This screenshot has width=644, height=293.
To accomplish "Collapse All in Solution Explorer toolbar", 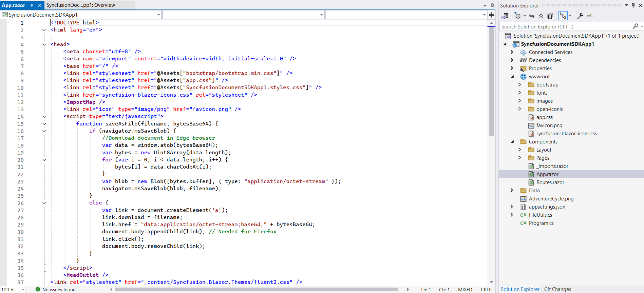I will click(x=541, y=16).
